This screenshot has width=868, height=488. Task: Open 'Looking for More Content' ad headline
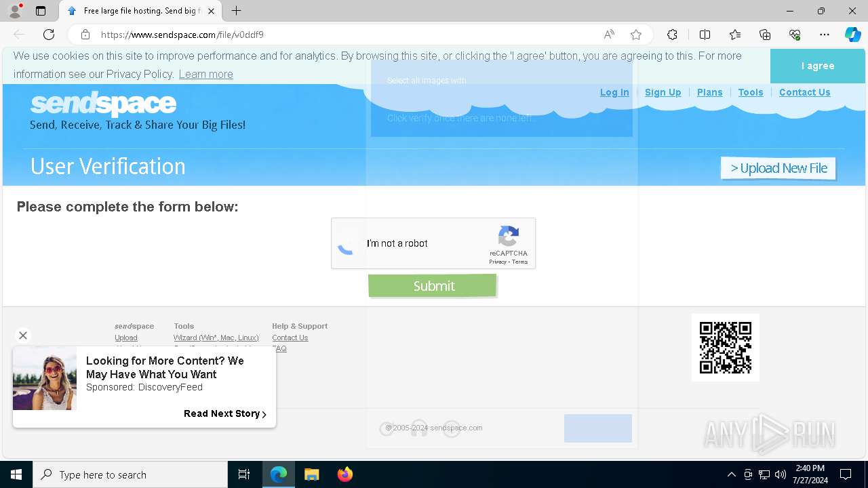click(165, 367)
